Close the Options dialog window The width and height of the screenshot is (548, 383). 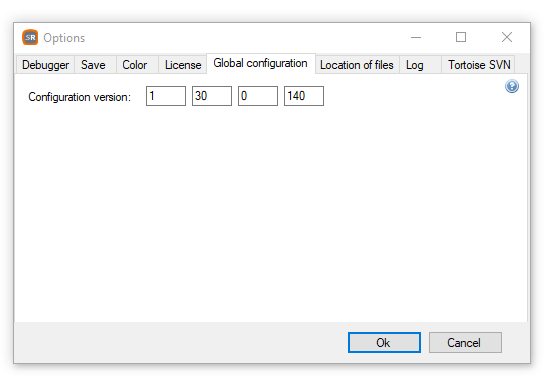507,37
